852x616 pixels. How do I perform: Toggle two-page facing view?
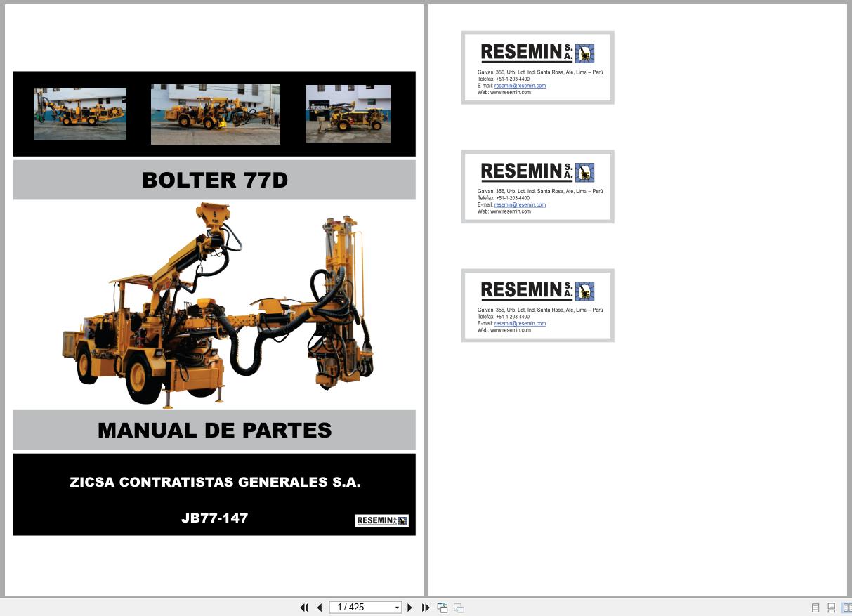click(846, 608)
